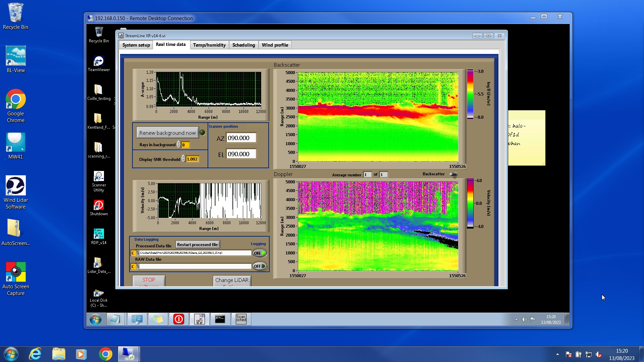Adjust the Display SNR threshold stepper

[x=183, y=159]
